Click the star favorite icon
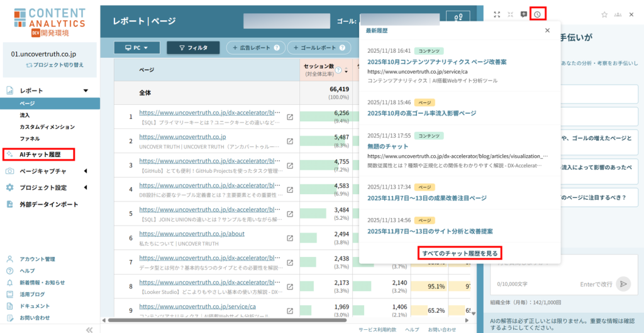644x333 pixels. [x=604, y=14]
